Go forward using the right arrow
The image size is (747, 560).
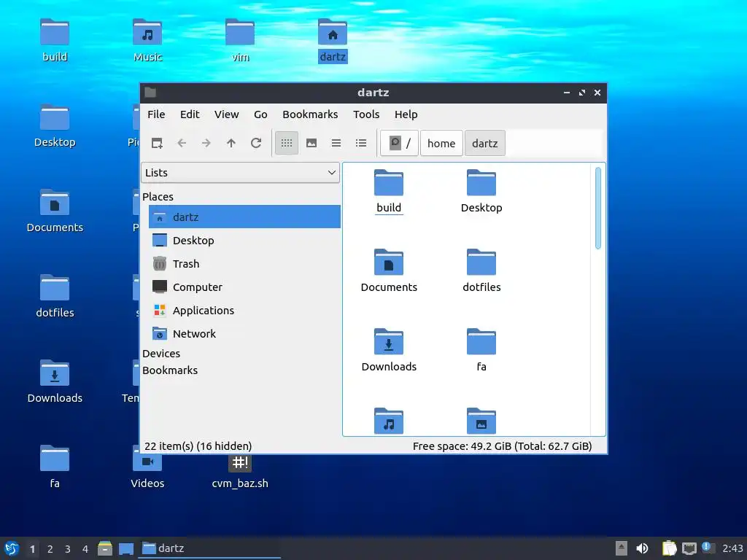pos(206,143)
